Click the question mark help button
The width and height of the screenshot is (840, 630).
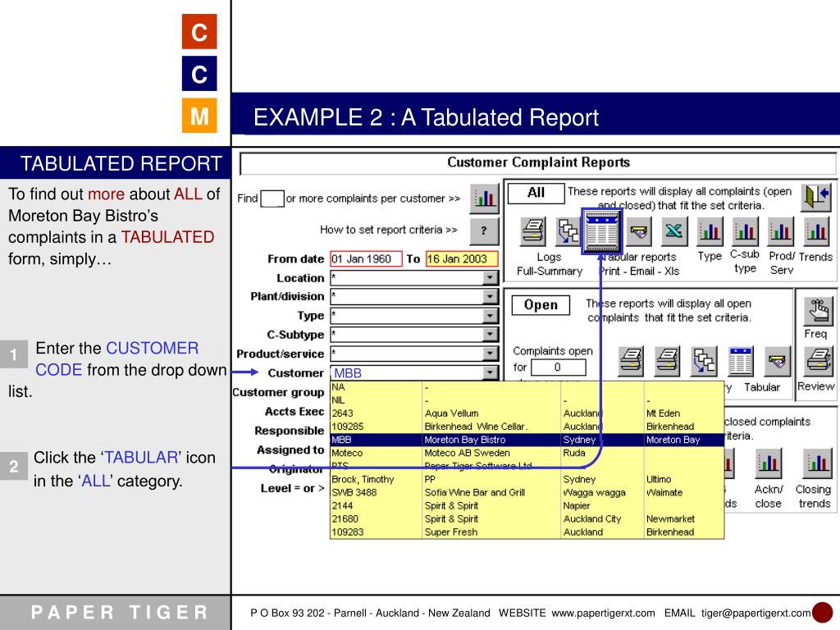tap(484, 231)
